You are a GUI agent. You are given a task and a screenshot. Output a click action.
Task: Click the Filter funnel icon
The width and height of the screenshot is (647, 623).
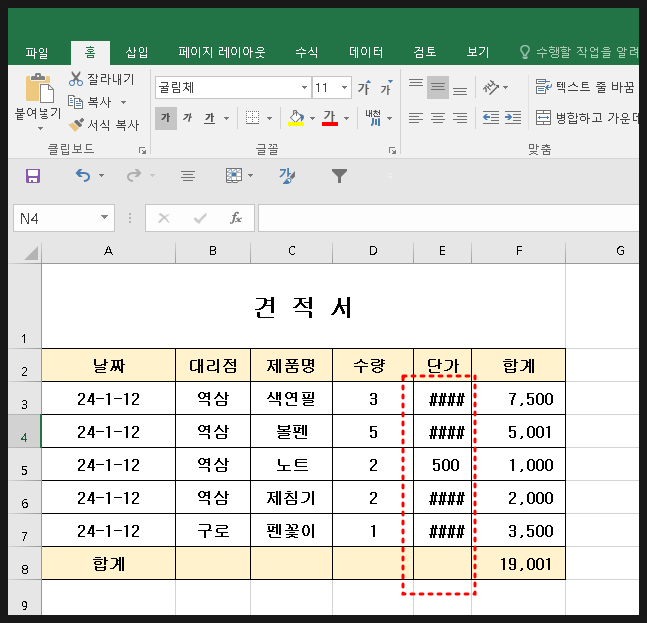(339, 176)
